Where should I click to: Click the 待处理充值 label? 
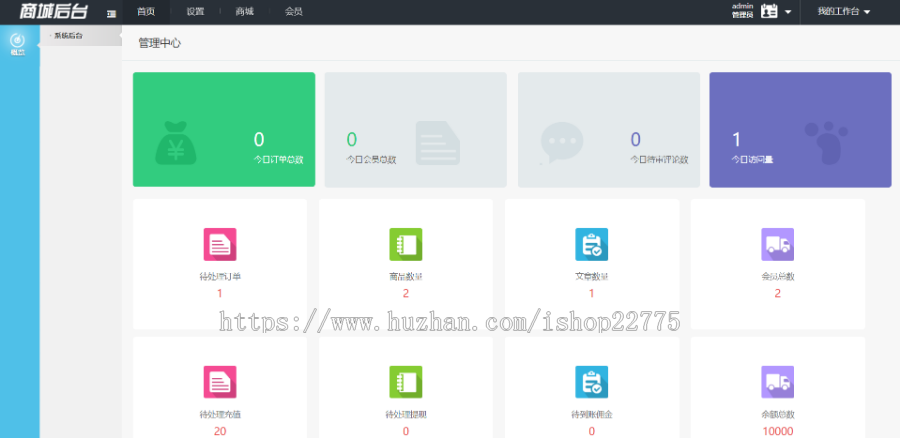220,414
